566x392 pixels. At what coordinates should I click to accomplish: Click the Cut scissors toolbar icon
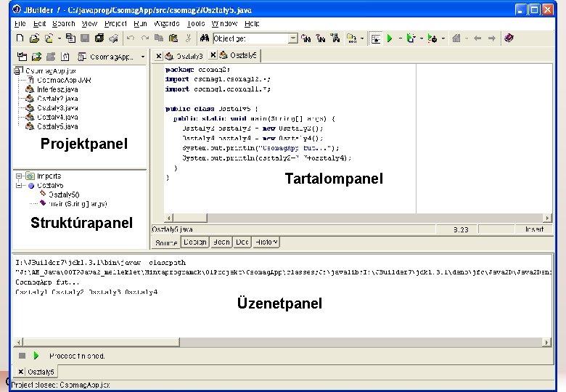[188, 38]
